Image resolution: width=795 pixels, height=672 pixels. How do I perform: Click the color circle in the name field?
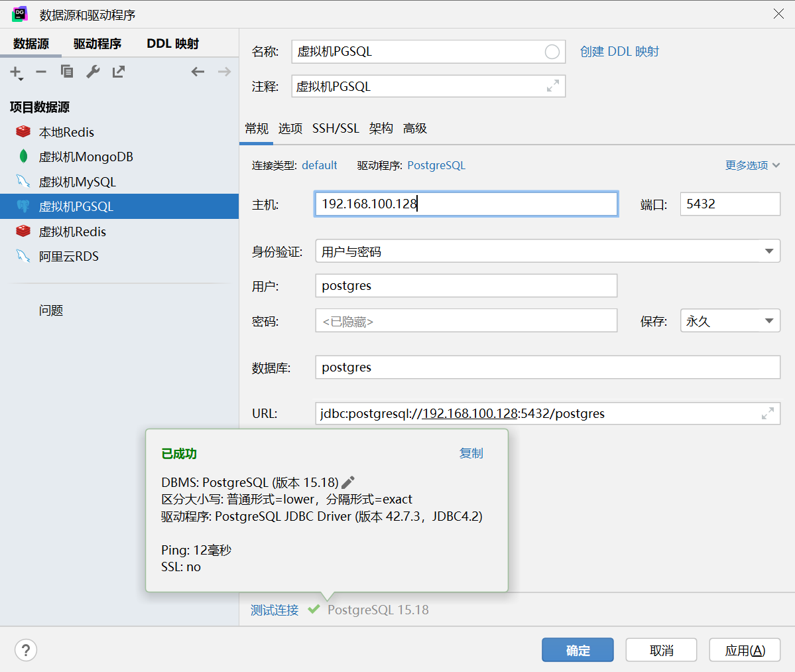552,52
